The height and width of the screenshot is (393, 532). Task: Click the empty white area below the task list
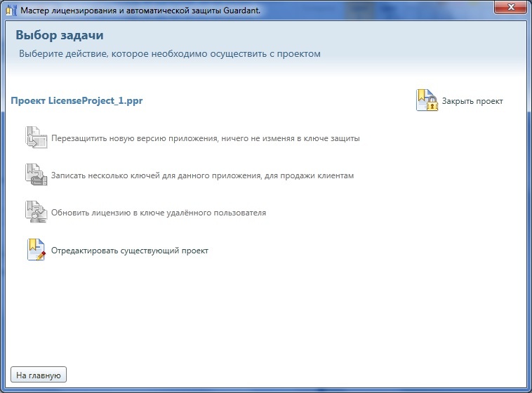pos(267,316)
